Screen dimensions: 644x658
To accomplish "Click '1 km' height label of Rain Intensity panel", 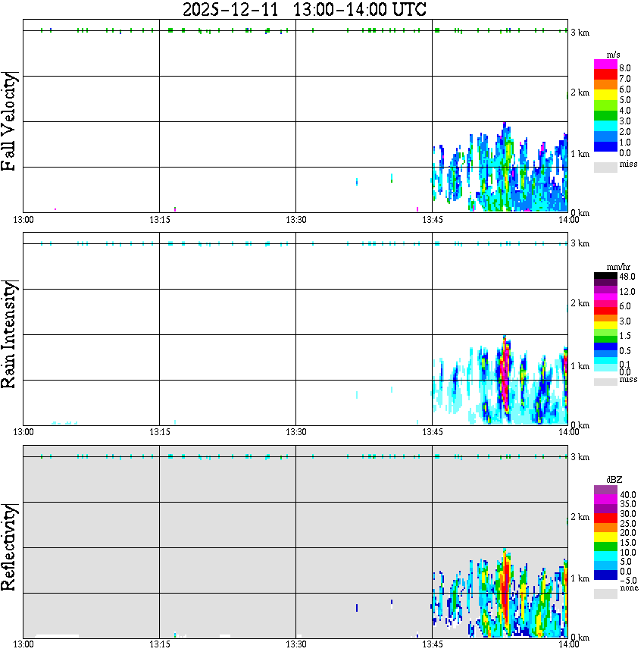I will click(x=580, y=366).
